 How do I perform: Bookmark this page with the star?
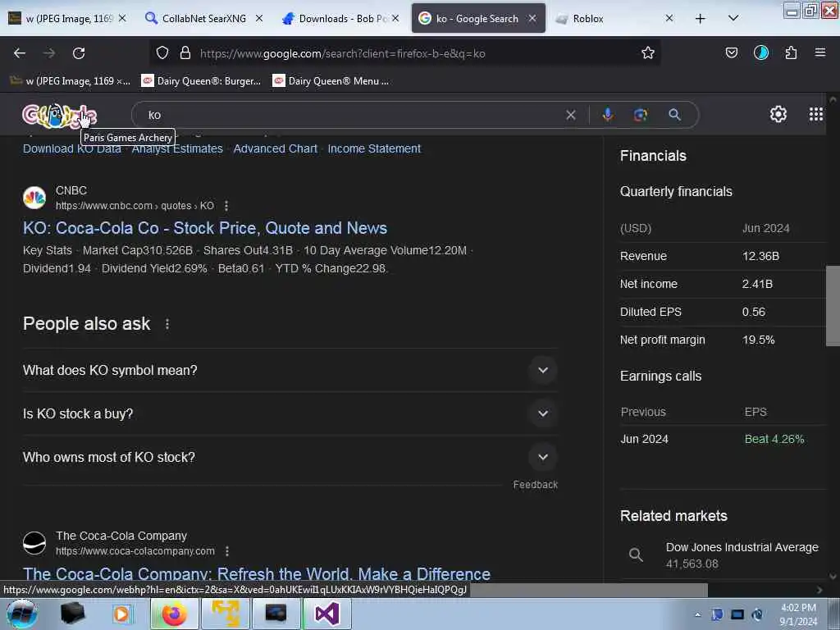click(648, 53)
